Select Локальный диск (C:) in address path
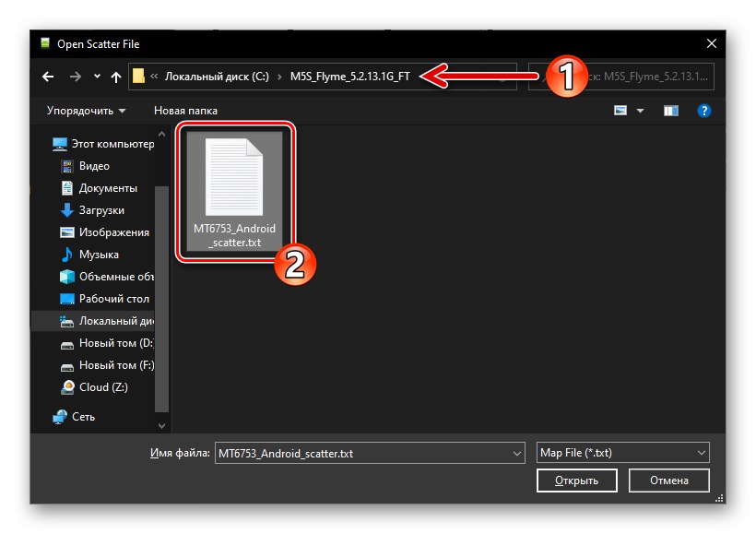 217,77
